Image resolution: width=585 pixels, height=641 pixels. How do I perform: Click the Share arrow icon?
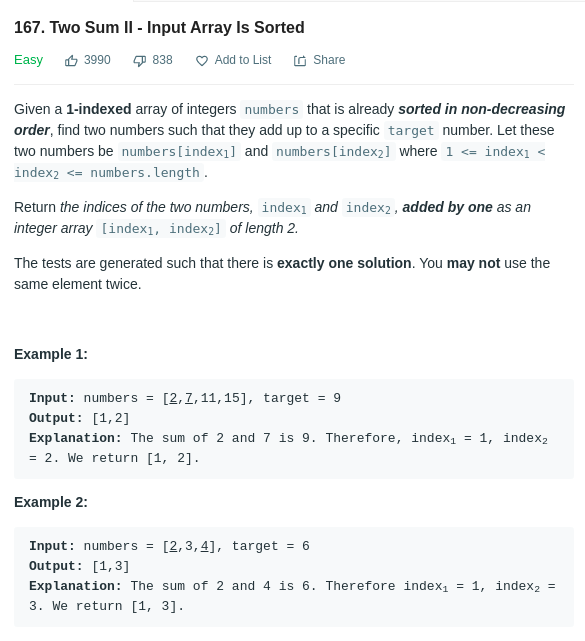[x=300, y=61]
